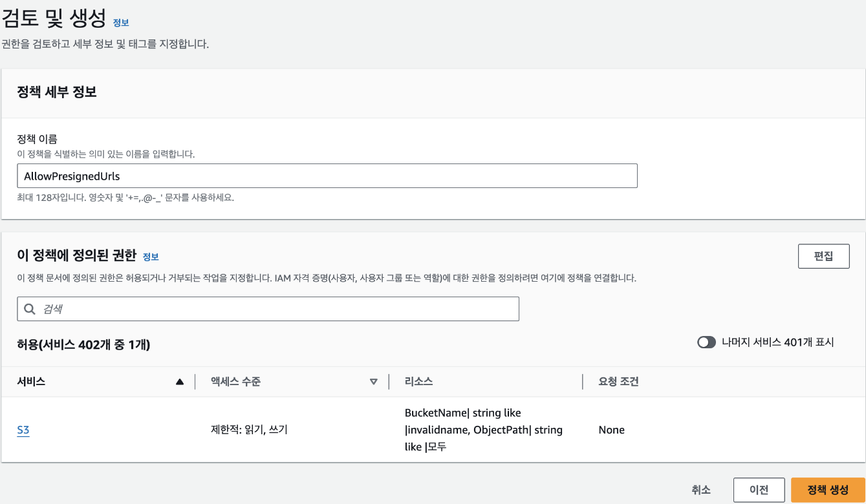Viewport: 866px width, 504px height.
Task: Click the 정책 생성 button
Action: [x=828, y=490]
